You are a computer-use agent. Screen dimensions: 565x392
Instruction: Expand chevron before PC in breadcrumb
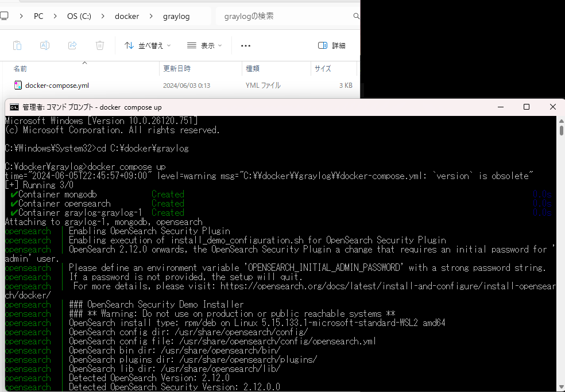click(x=21, y=16)
